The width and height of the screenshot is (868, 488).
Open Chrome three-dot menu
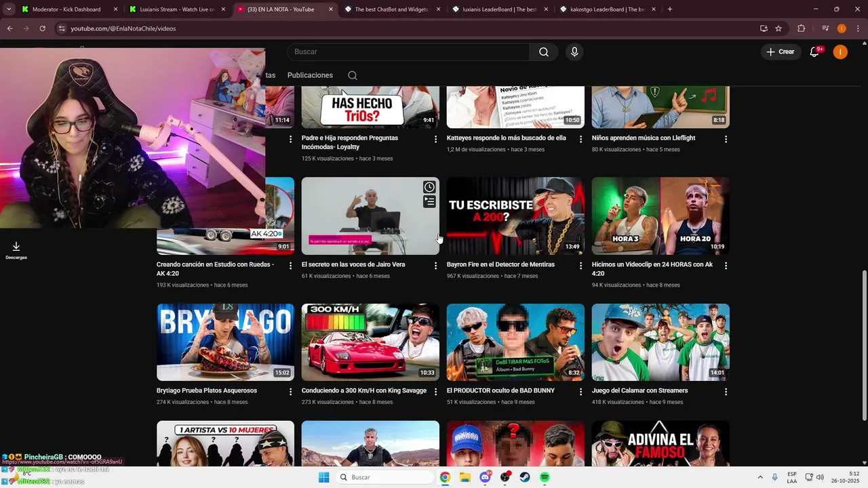click(x=857, y=28)
